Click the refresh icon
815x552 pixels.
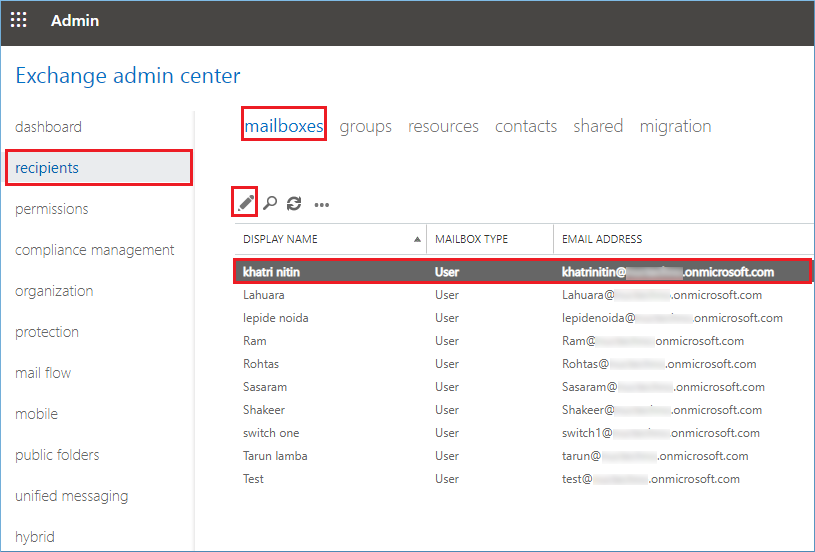tap(294, 203)
